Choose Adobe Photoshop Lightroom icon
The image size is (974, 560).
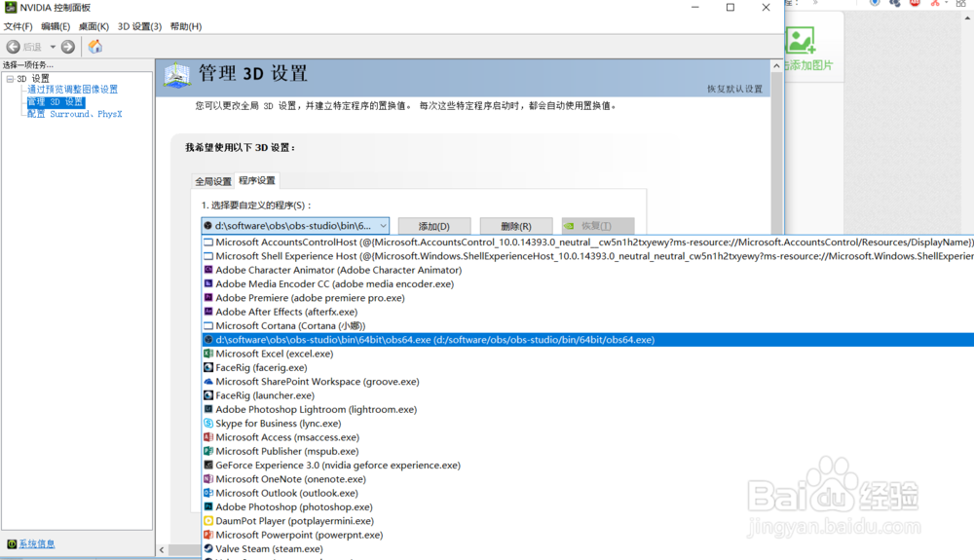(x=208, y=410)
